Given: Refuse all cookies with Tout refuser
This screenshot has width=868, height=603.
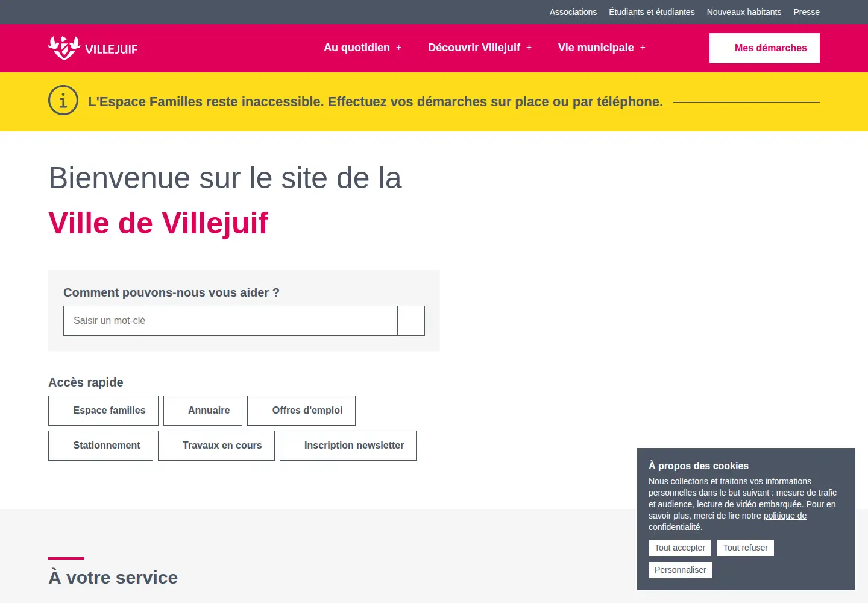Looking at the screenshot, I should pyautogui.click(x=746, y=548).
